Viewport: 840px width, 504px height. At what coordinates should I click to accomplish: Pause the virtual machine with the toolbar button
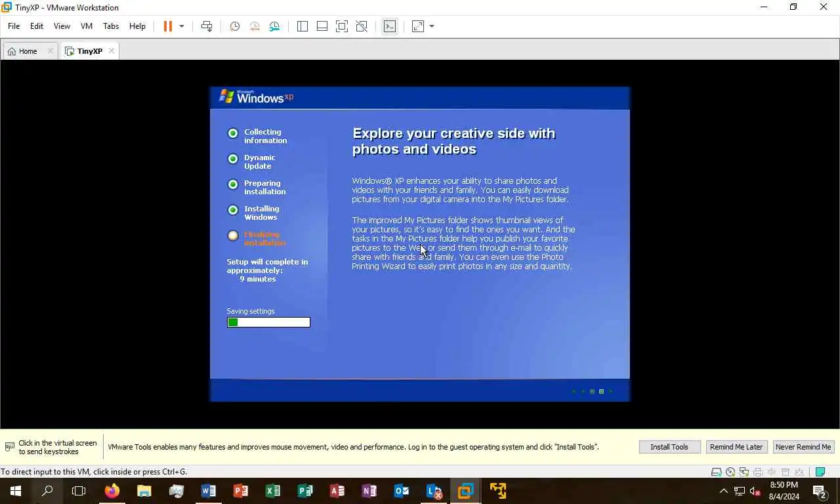point(168,26)
